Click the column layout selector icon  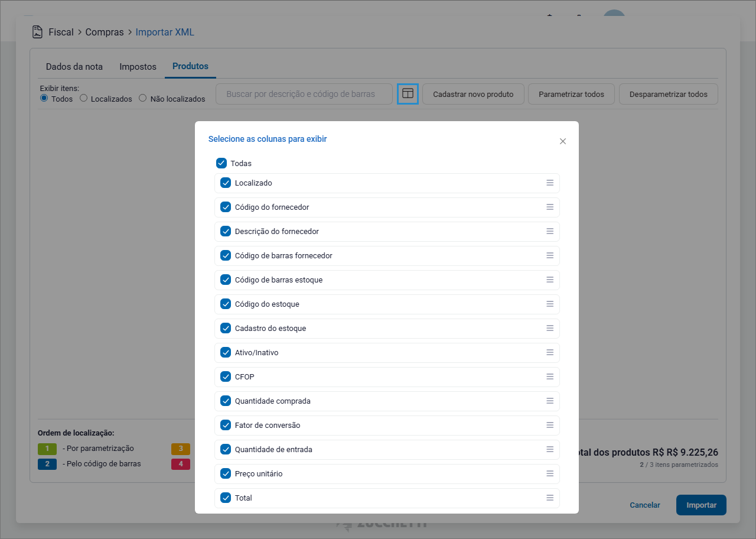(408, 94)
